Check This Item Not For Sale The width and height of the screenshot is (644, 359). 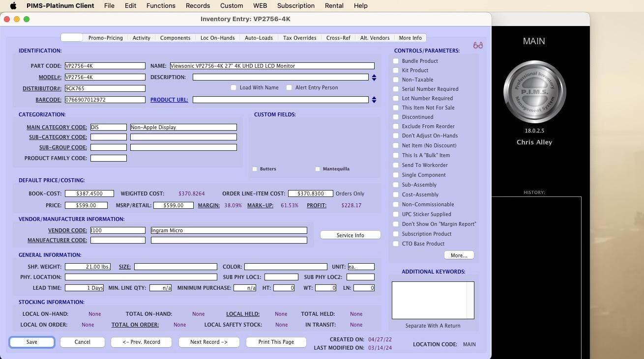tap(396, 108)
